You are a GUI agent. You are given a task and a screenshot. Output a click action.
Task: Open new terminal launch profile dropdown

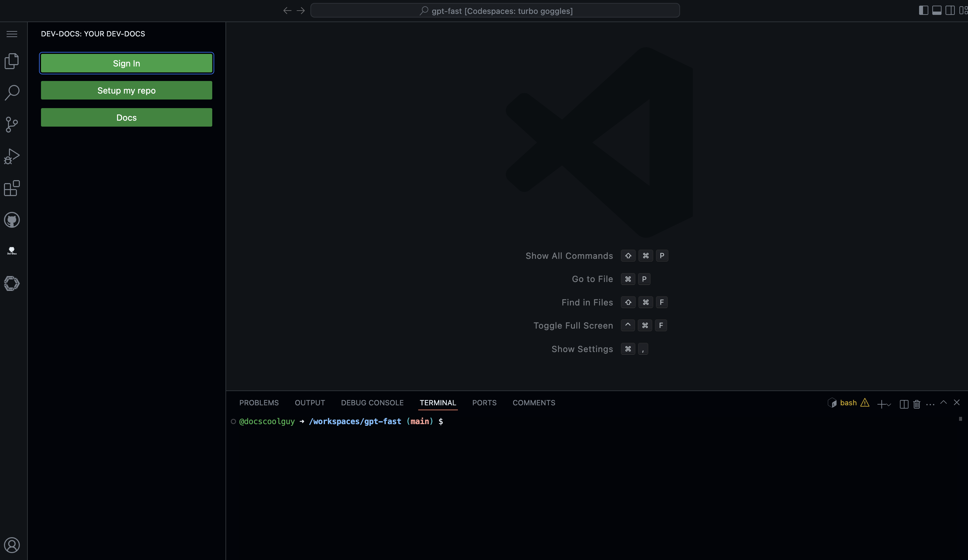point(889,404)
